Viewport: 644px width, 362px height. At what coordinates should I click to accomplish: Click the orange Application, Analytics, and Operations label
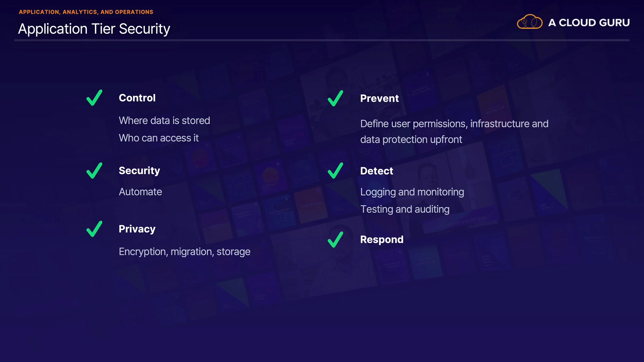click(x=86, y=12)
